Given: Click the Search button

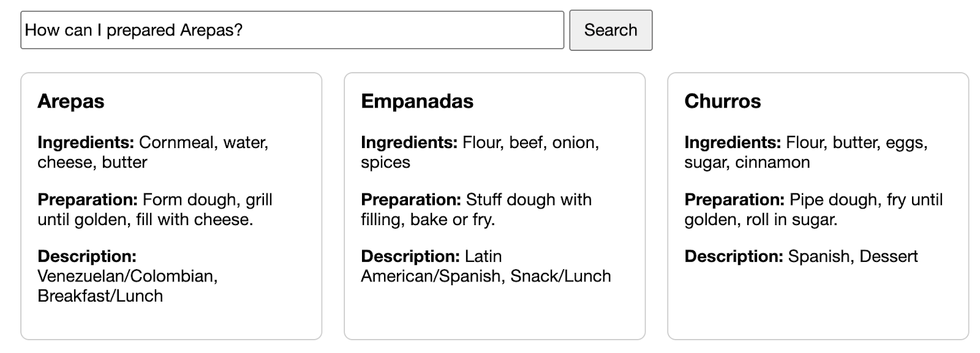Looking at the screenshot, I should pos(611,30).
